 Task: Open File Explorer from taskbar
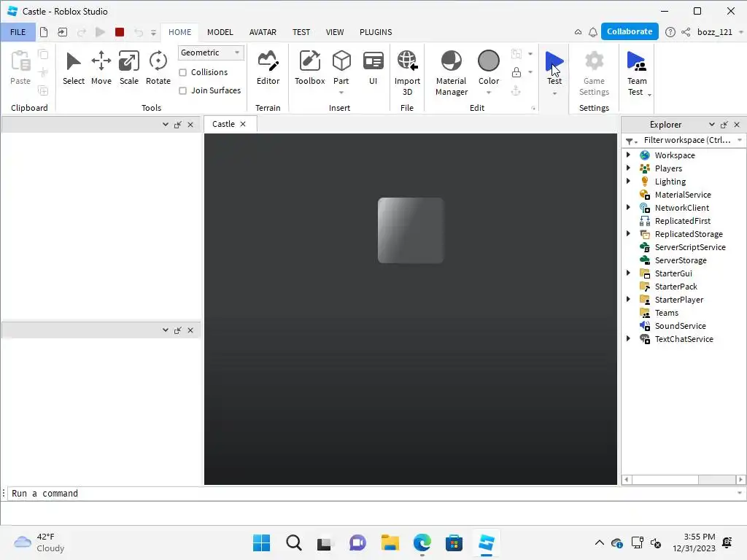point(390,542)
